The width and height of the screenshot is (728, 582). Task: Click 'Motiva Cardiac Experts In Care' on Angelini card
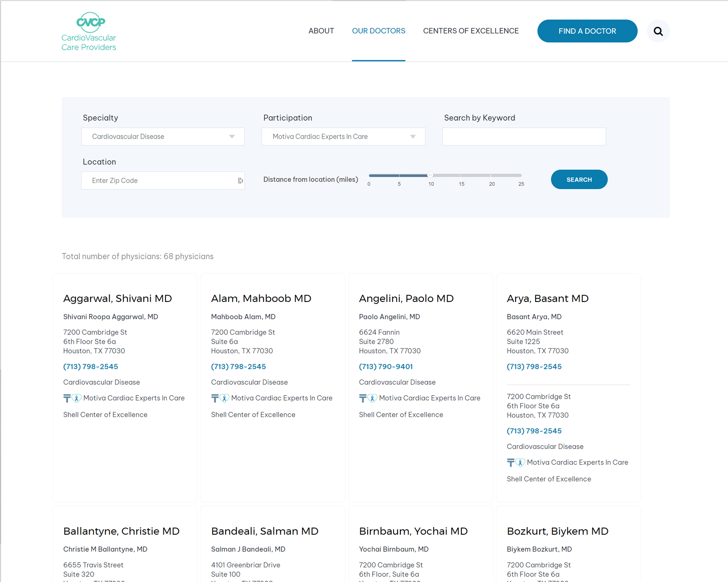click(430, 398)
